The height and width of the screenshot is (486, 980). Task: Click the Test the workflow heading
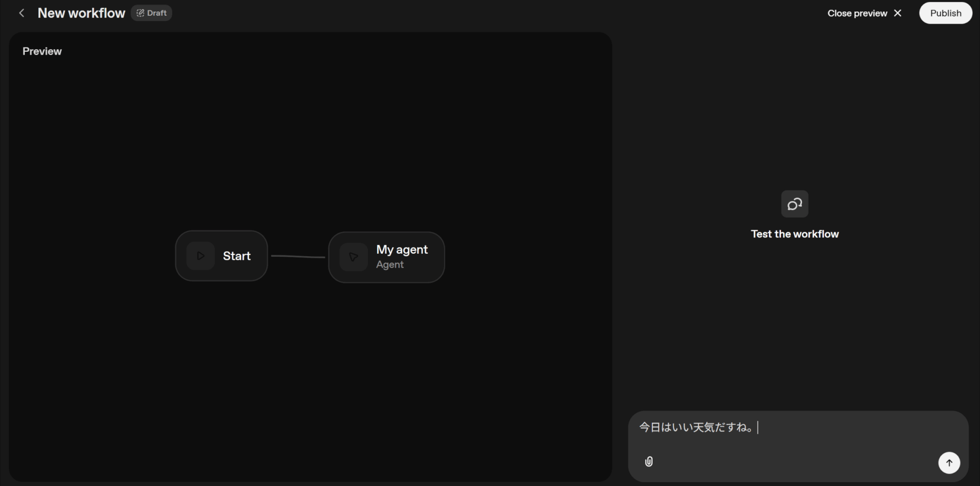[794, 234]
